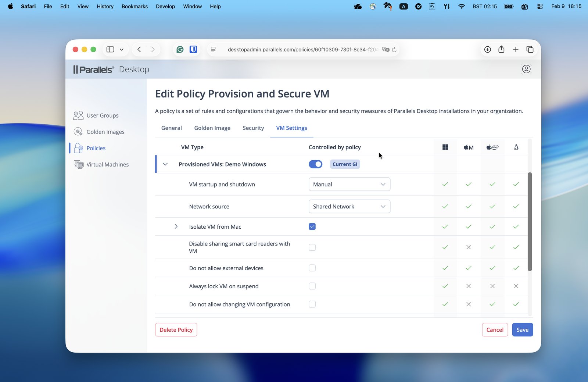Click the Cancel button
Viewport: 588px width, 382px height.
tap(495, 330)
